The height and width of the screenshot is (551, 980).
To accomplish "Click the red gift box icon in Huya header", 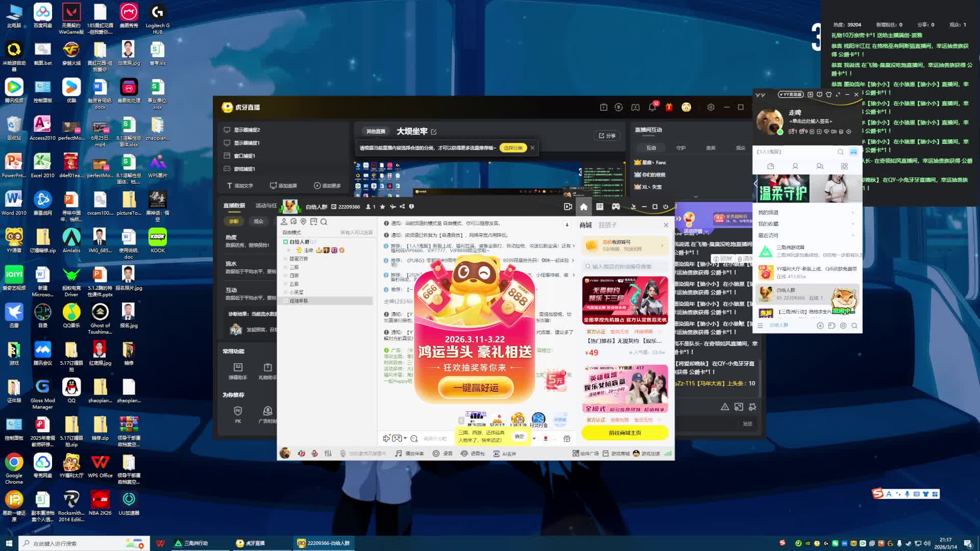I will [x=669, y=107].
